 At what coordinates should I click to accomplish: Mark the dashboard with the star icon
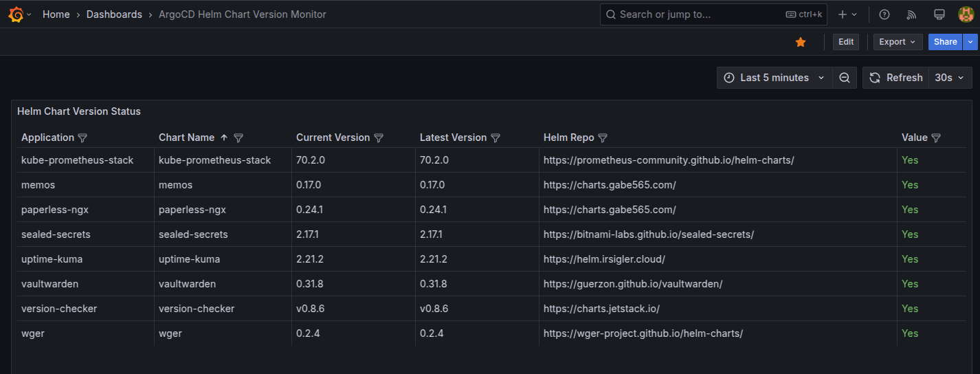click(x=801, y=42)
